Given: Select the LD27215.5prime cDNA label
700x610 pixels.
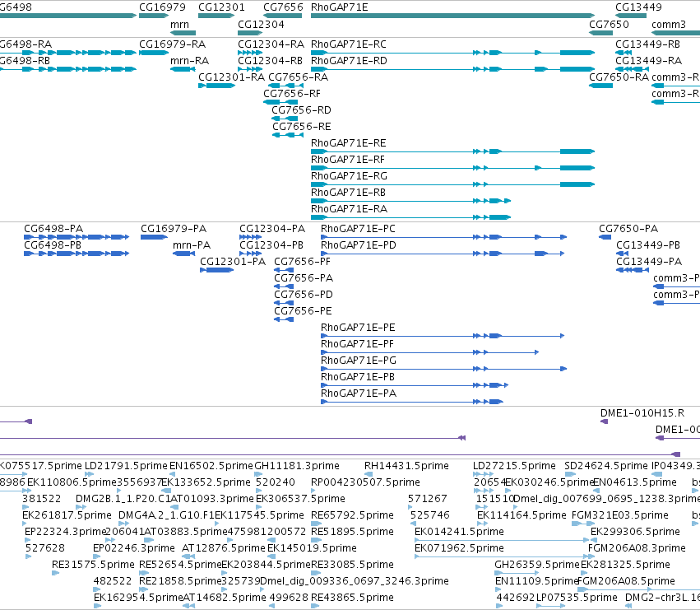Looking at the screenshot, I should coord(514,466).
